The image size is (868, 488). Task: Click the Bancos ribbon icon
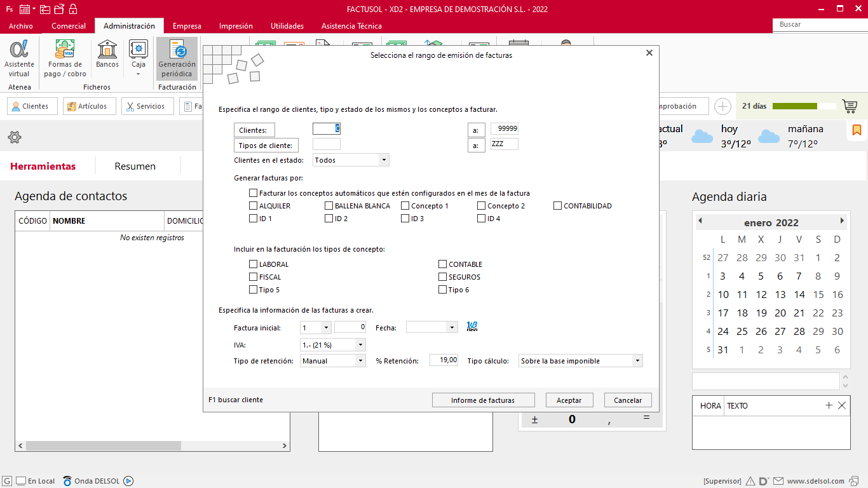coord(107,55)
